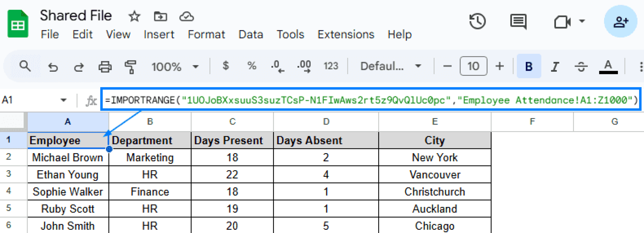Image resolution: width=644 pixels, height=233 pixels.
Task: Open the text color picker
Action: (608, 66)
